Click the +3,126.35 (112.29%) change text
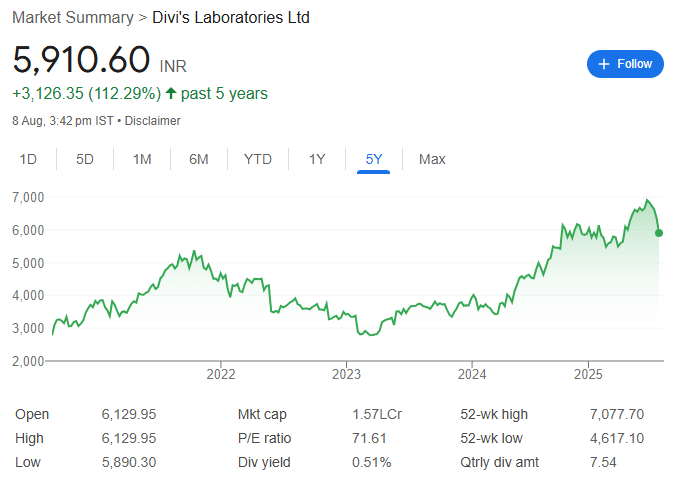Image resolution: width=693 pixels, height=487 pixels. pyautogui.click(x=87, y=94)
